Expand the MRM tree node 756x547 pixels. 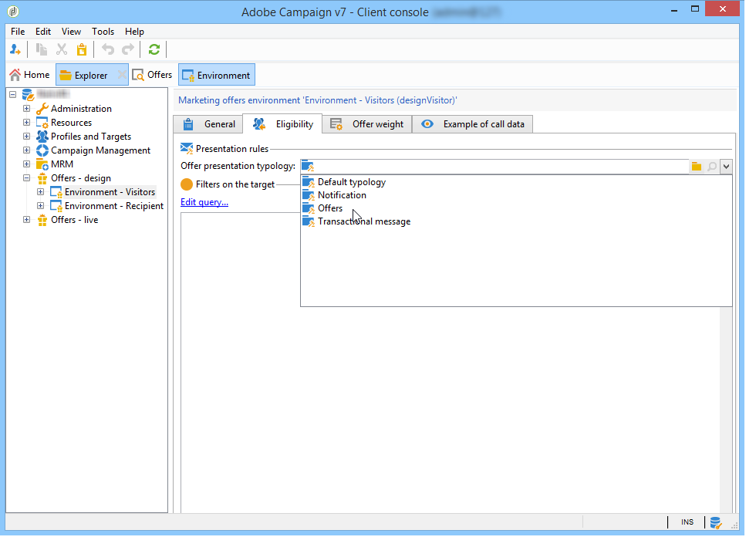click(26, 164)
